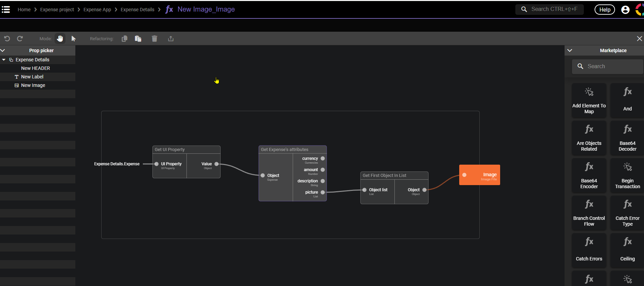Select New Image in Prop picker
The width and height of the screenshot is (644, 286).
pos(33,85)
